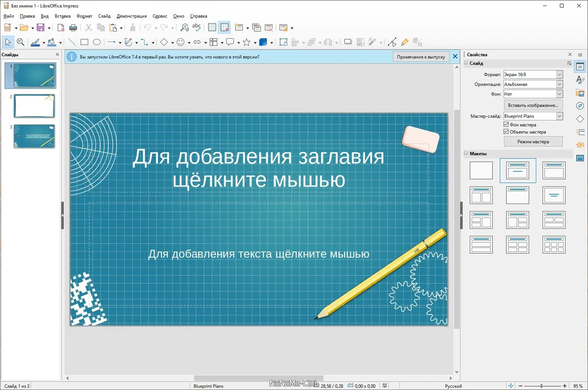Image resolution: width=588 pixels, height=390 pixels.
Task: Uncheck the Объекты мастера checkbox
Action: pyautogui.click(x=506, y=132)
